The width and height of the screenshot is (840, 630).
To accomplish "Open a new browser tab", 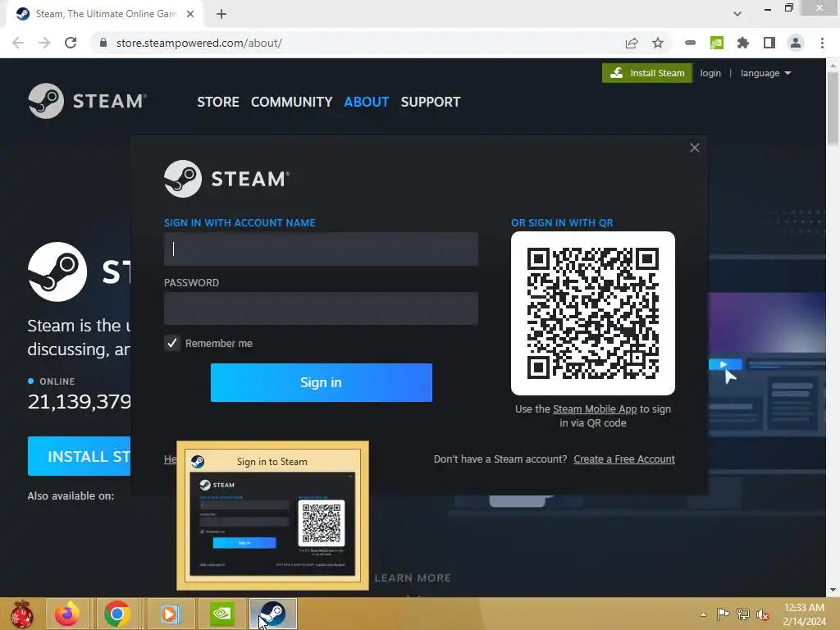I will [221, 15].
